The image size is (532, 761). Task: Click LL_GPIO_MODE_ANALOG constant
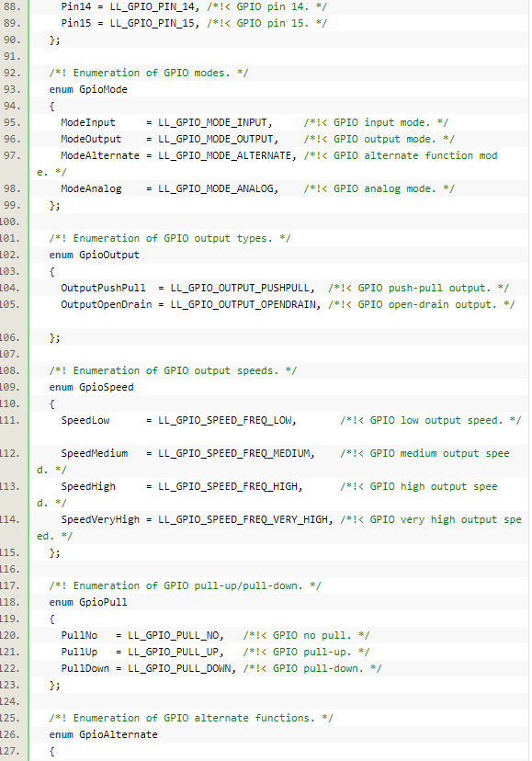coord(218,188)
